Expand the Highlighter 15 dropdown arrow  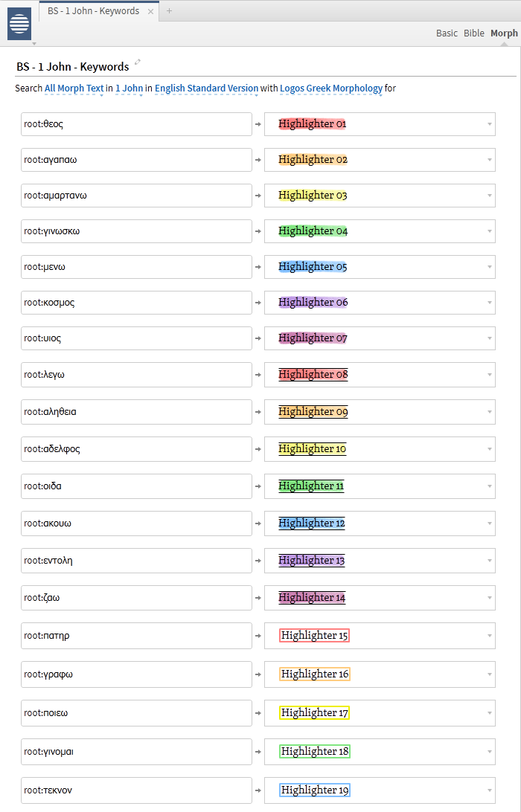coord(490,636)
